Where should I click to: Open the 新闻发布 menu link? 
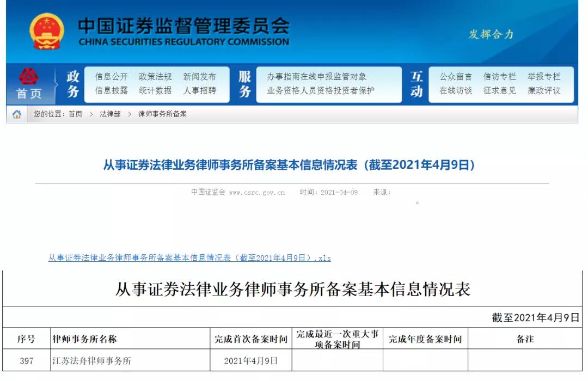coord(199,77)
